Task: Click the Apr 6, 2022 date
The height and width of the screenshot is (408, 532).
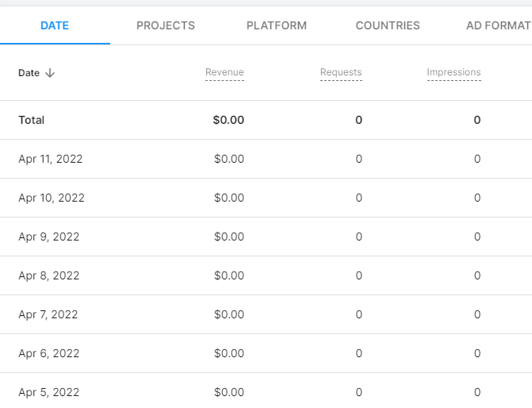Action: 49,353
